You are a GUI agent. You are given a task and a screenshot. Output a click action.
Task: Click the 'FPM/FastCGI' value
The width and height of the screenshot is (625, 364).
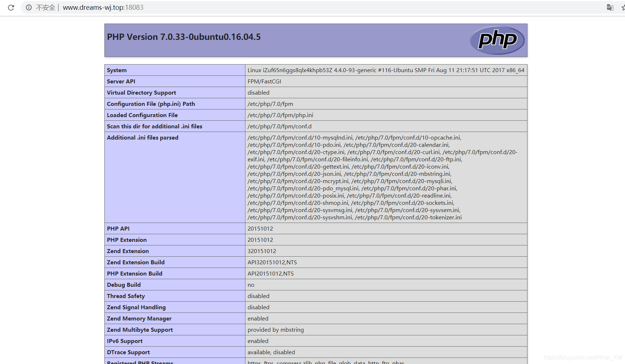point(264,82)
